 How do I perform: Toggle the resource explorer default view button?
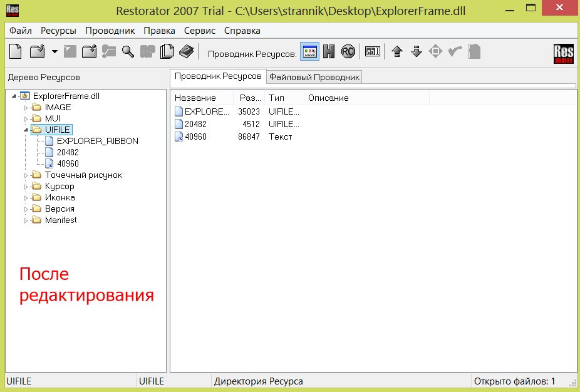309,52
